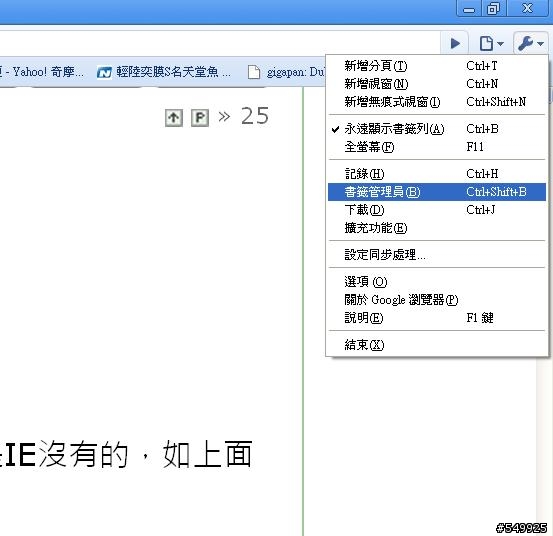This screenshot has height=536, width=553.
Task: Open the gigapan bookmark
Action: [x=286, y=72]
